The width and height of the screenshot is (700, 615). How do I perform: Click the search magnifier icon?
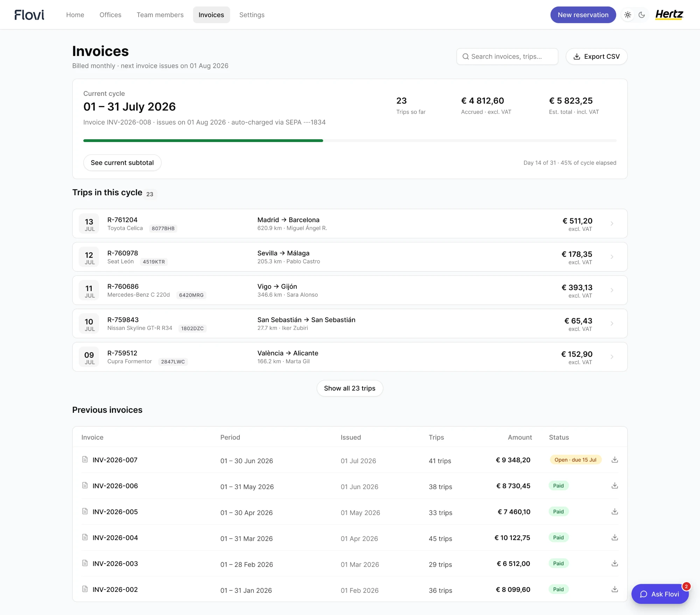[x=465, y=57]
